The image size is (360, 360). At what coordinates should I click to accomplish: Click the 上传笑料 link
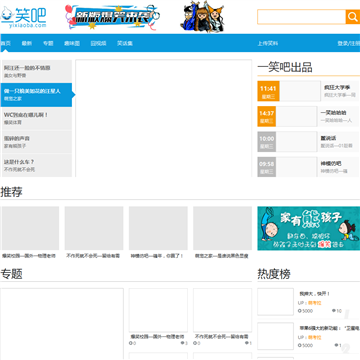click(x=268, y=43)
